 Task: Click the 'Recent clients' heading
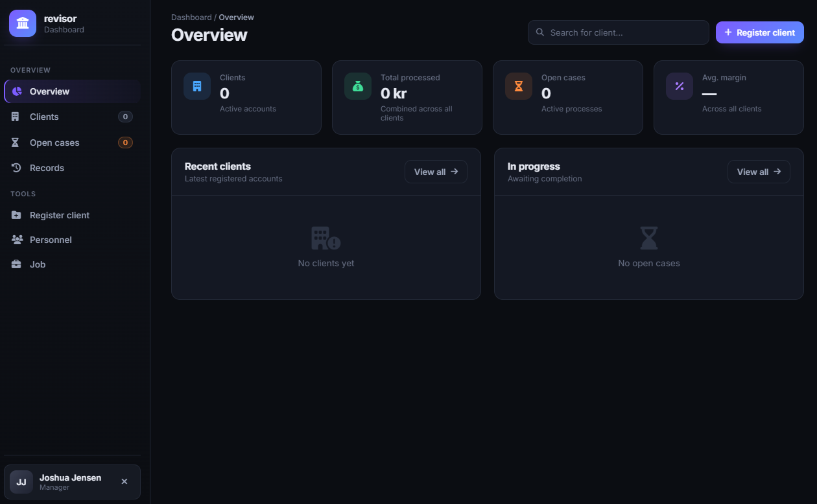(217, 166)
